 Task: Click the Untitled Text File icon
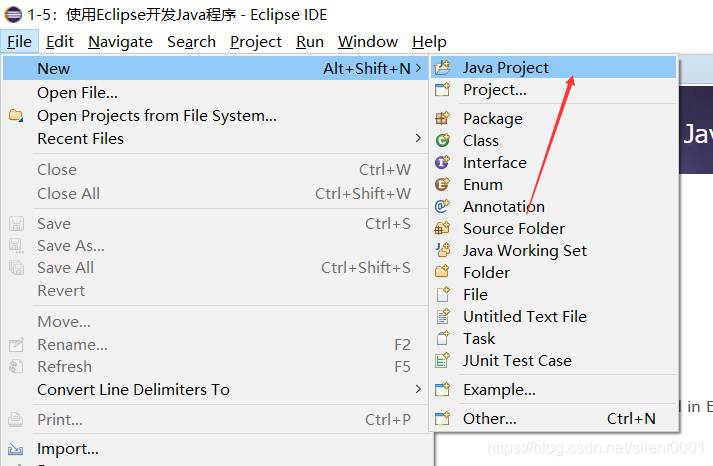click(442, 316)
